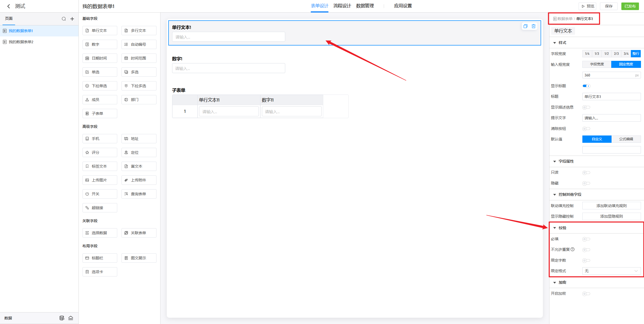Click the 保存 button
Viewport: 644px width, 324px height.
609,6
